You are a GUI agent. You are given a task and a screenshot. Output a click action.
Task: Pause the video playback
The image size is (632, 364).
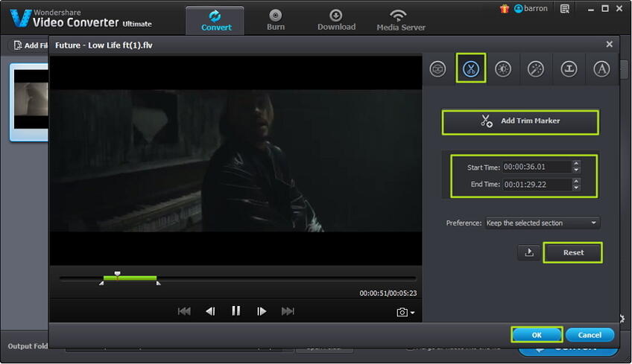[236, 311]
